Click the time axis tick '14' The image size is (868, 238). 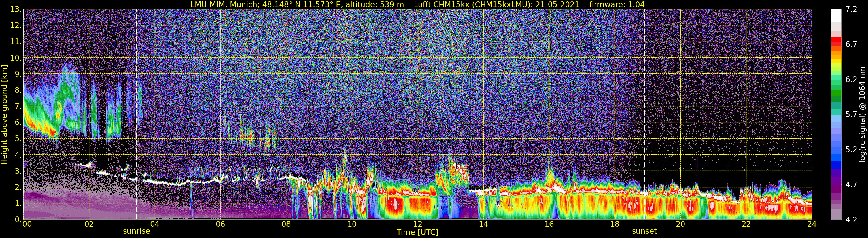tap(483, 224)
